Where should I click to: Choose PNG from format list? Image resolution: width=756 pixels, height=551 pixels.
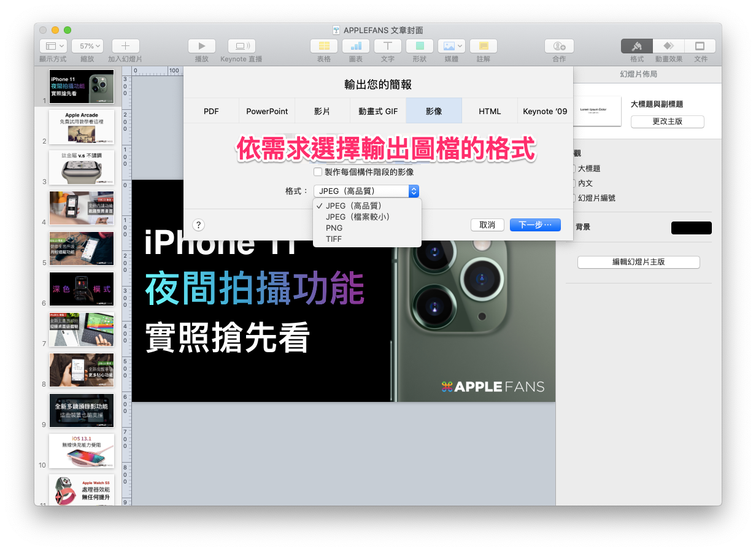point(367,228)
